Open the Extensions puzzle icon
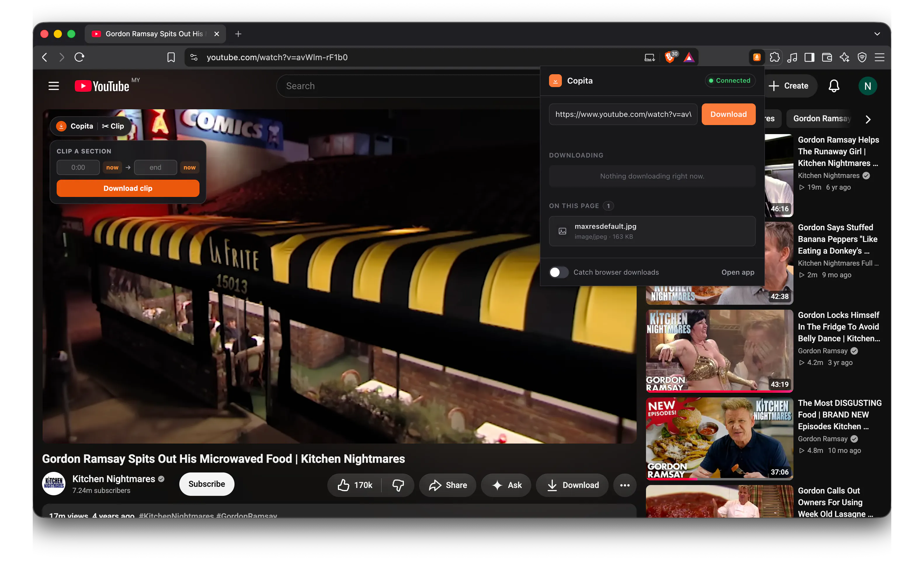 tap(774, 57)
